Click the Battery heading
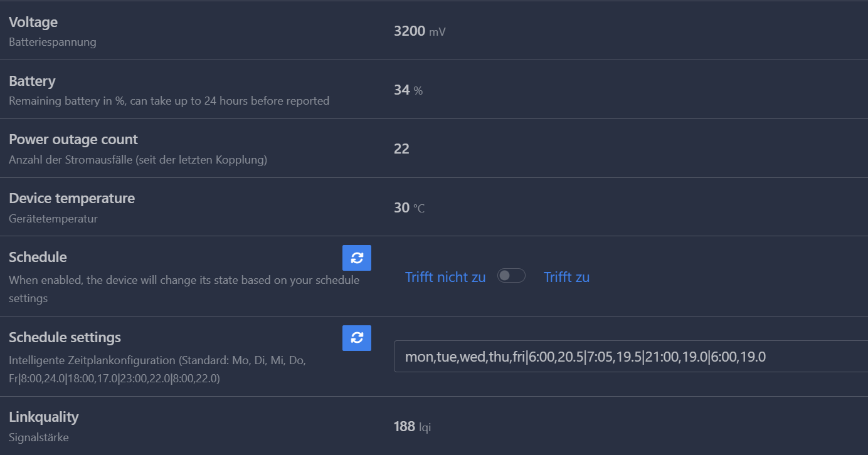The width and height of the screenshot is (868, 455). [32, 81]
